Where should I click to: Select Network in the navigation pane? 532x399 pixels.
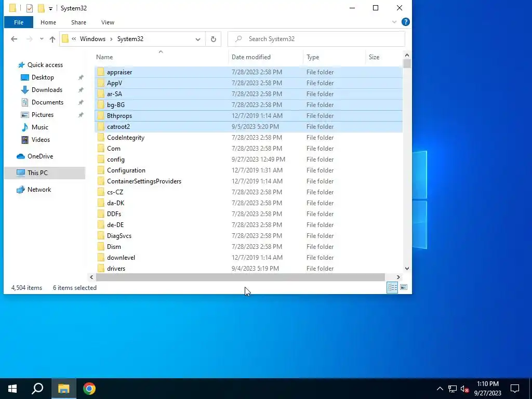pos(39,190)
